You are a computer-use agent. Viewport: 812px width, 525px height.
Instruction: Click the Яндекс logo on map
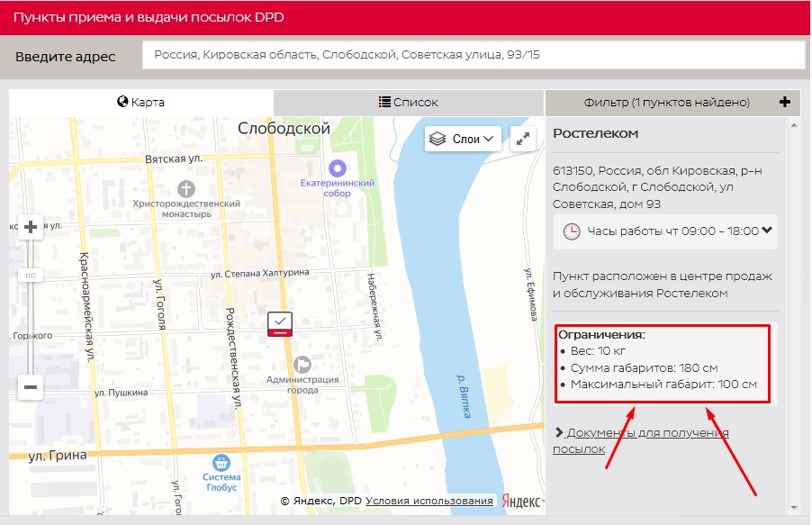click(x=521, y=501)
